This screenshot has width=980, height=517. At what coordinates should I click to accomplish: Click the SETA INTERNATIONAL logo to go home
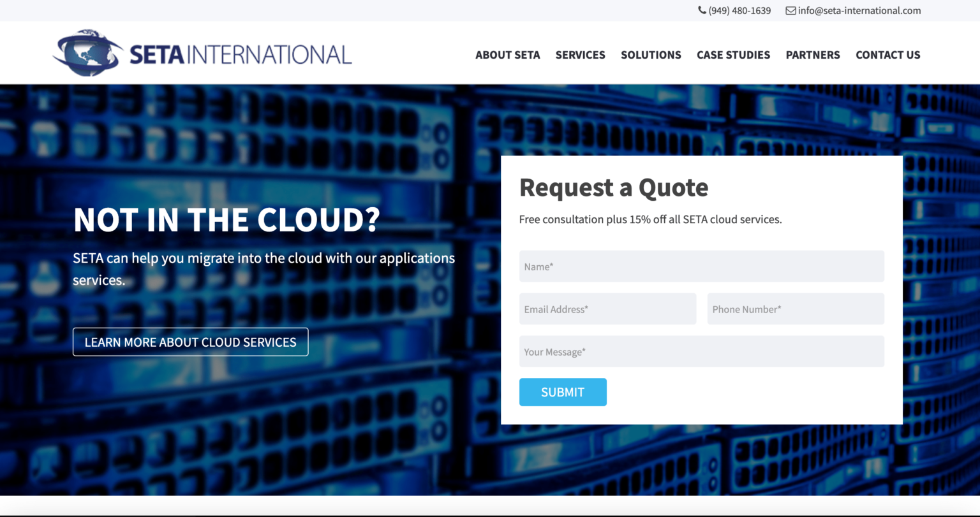[x=202, y=52]
